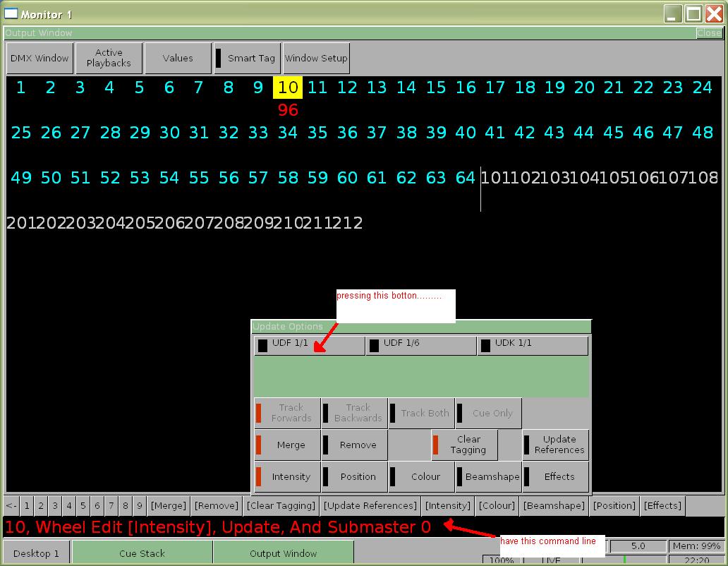Viewport: 728px width, 566px height.
Task: Toggle Remove in Update Options
Action: [354, 445]
